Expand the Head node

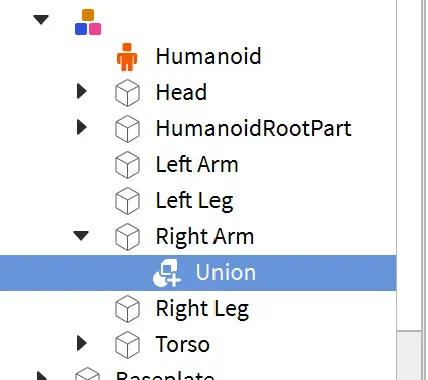(81, 91)
